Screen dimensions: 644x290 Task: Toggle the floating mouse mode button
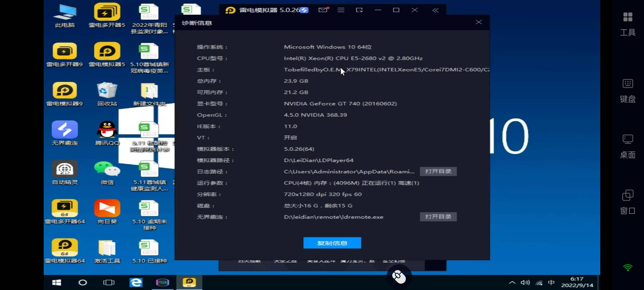399,277
